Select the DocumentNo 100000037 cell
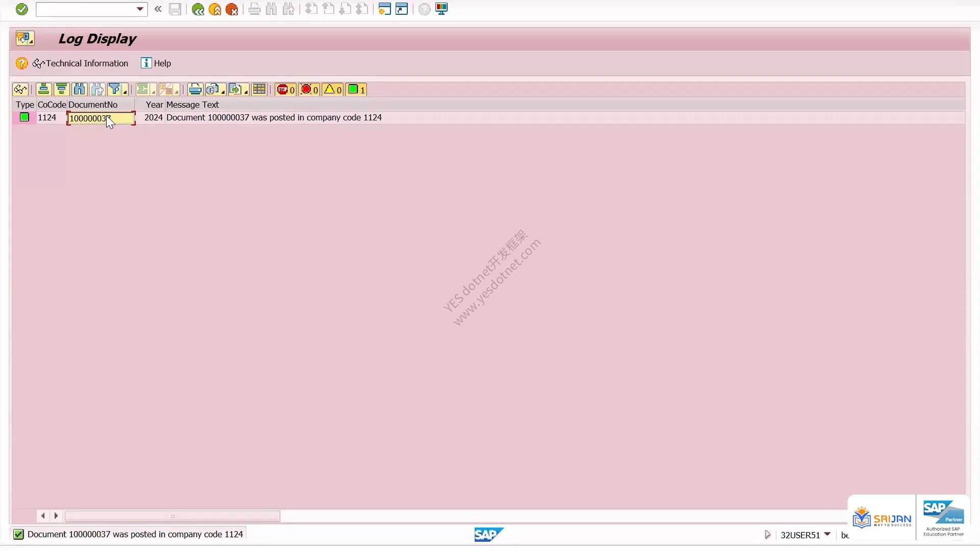980x551 pixels. pos(101,118)
